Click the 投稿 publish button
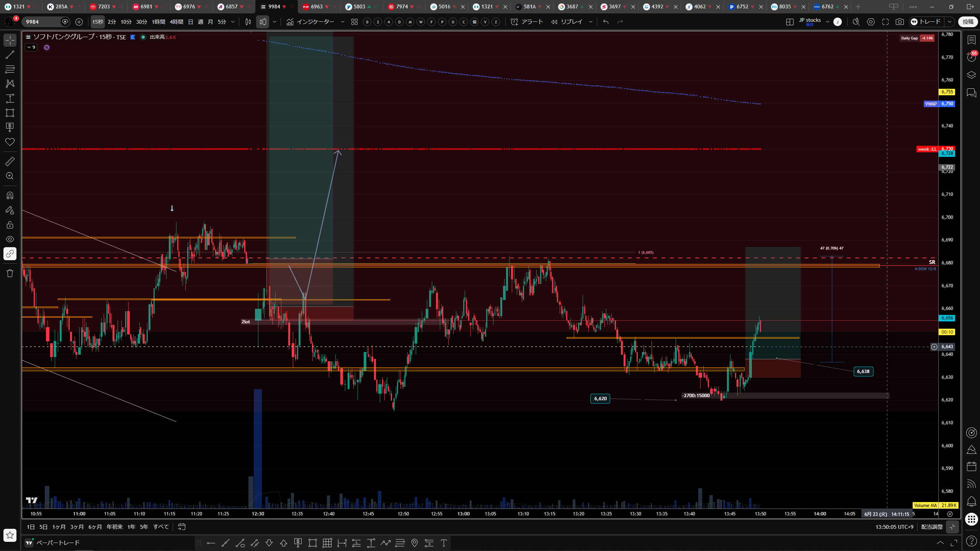 tap(968, 22)
